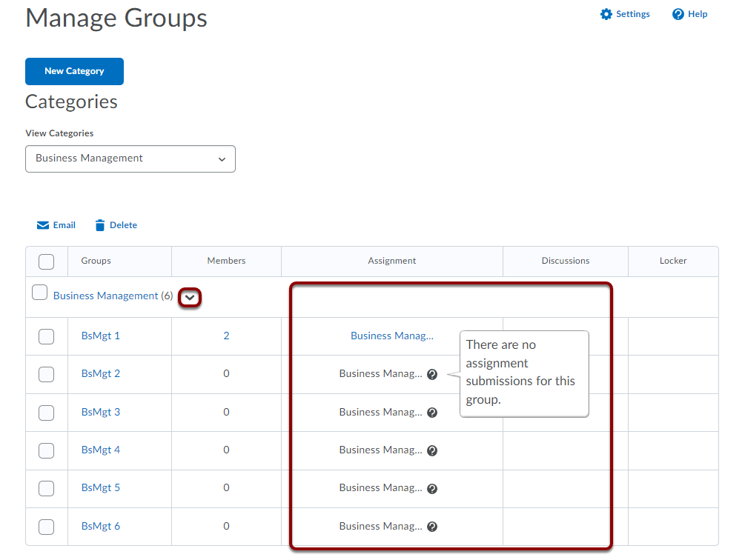
Task: Click the Discussions column header
Action: point(566,261)
